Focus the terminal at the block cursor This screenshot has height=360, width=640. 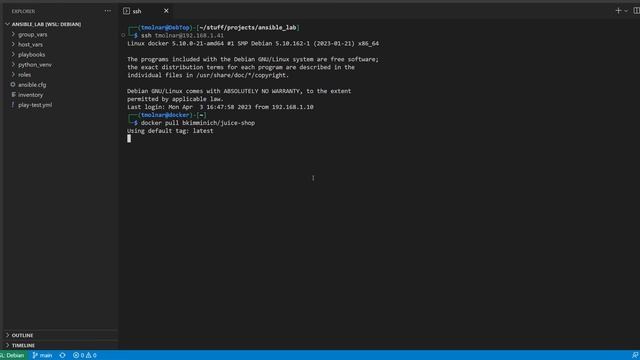click(x=129, y=138)
